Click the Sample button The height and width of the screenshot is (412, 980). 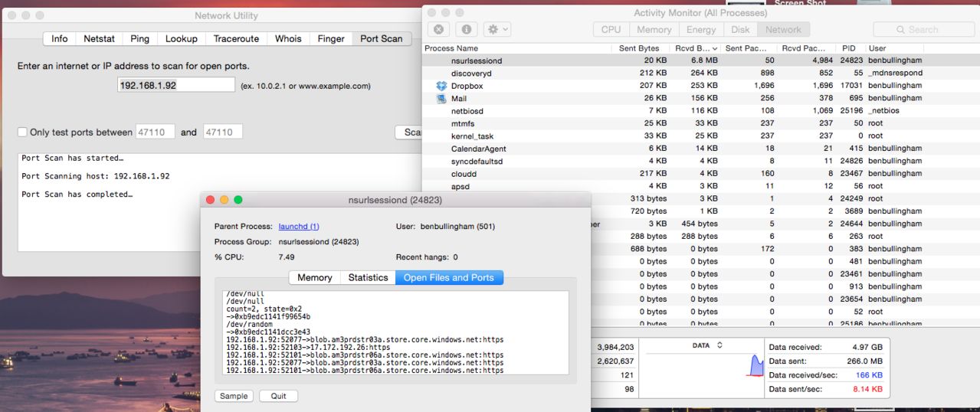(x=234, y=396)
